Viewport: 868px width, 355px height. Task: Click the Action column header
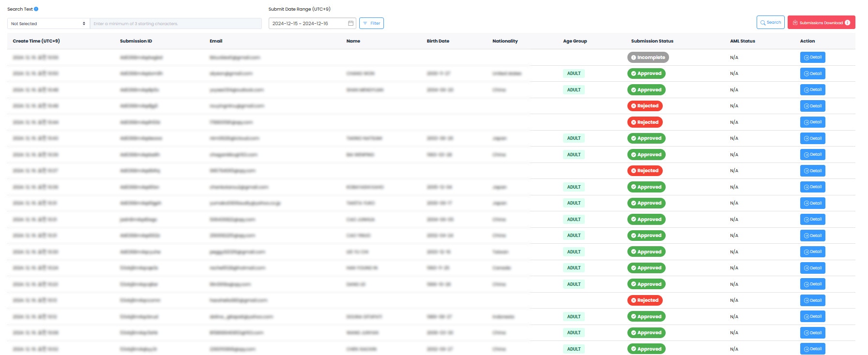point(807,41)
